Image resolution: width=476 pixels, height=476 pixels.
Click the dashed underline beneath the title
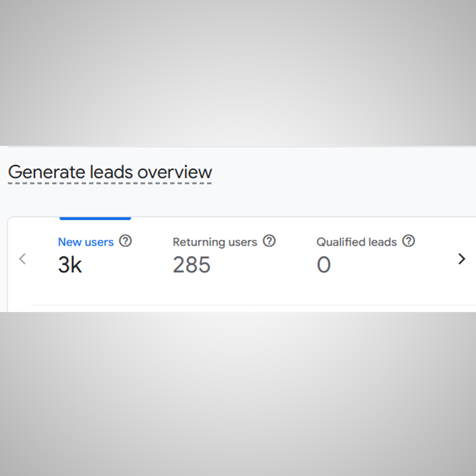point(110,183)
